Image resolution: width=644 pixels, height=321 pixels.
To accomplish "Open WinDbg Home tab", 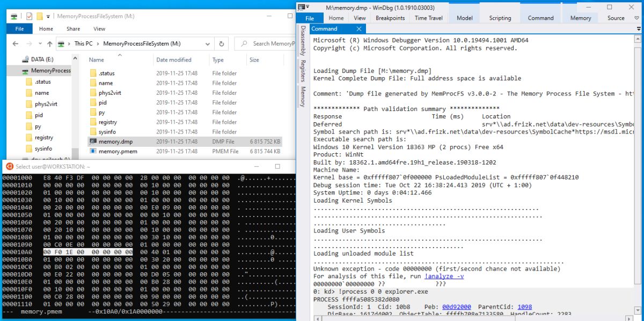I will click(x=336, y=18).
